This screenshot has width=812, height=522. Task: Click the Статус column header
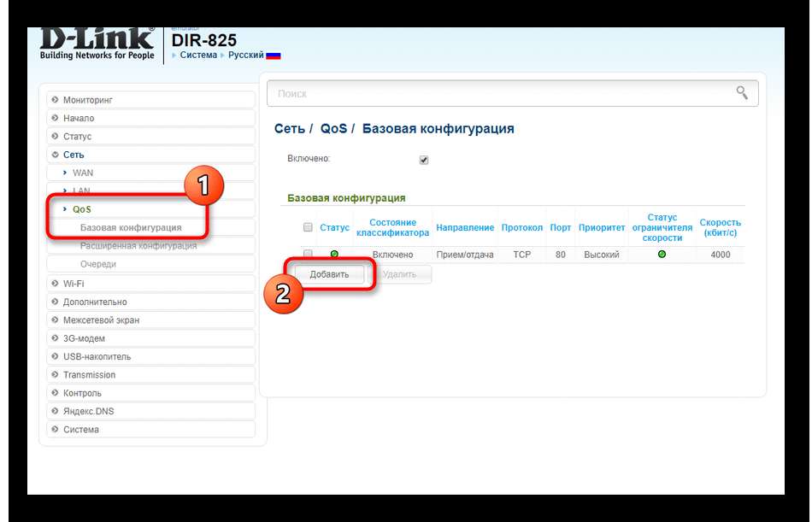pos(334,227)
